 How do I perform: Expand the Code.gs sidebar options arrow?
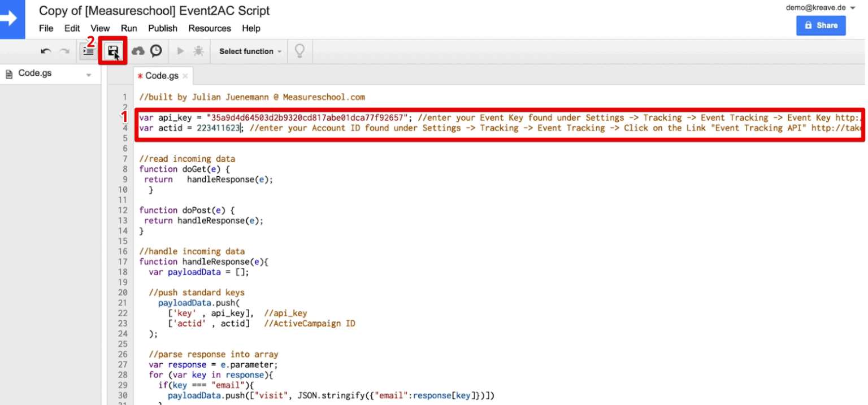88,73
